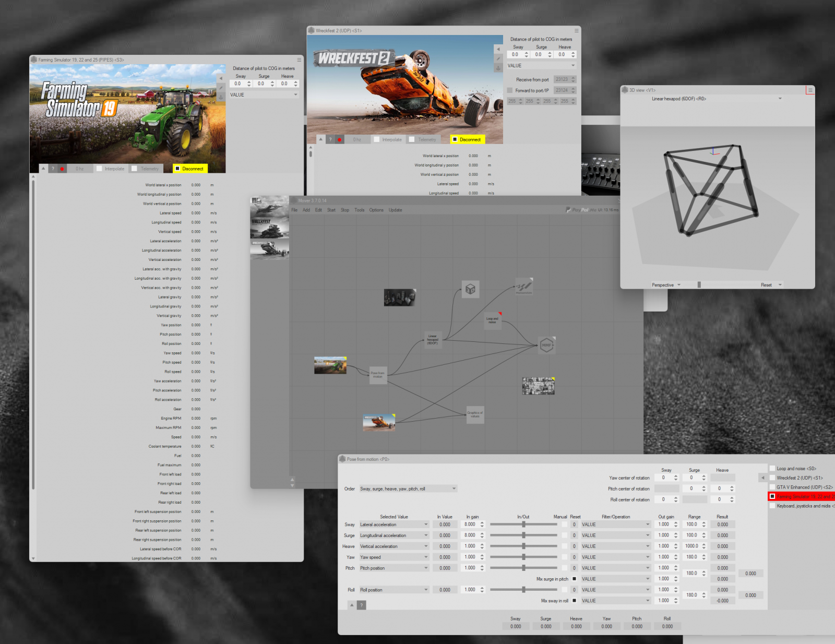Click Start in Mover menu bar
835x644 pixels.
331,210
